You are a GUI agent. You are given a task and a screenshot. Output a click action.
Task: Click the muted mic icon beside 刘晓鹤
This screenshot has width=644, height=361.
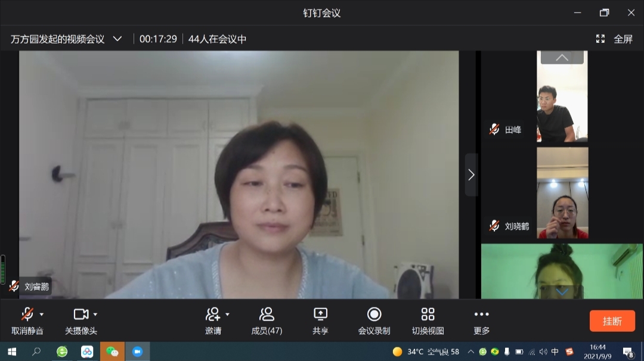coord(494,226)
